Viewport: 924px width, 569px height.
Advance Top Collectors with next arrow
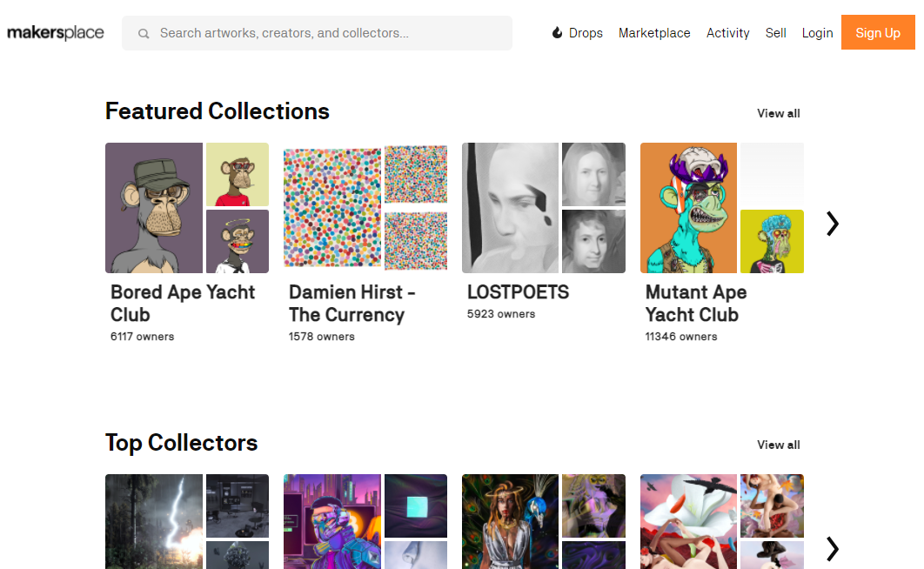click(x=832, y=549)
